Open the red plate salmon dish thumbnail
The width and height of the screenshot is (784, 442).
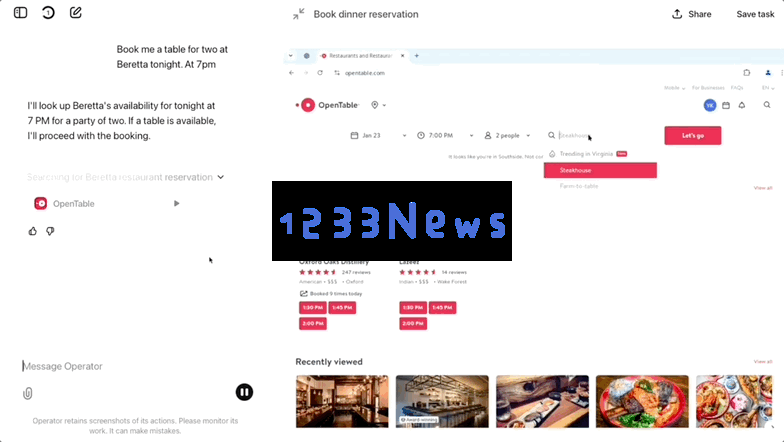(x=642, y=402)
